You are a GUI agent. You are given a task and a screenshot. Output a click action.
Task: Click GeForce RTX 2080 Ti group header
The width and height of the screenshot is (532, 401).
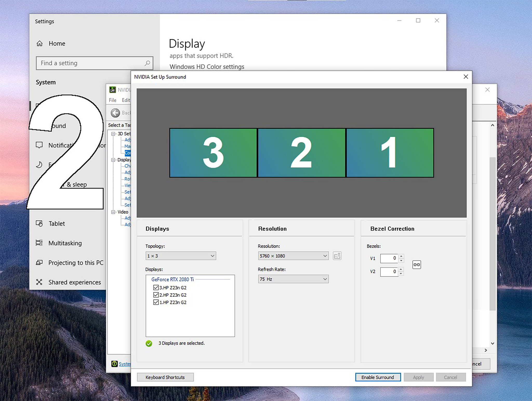(172, 279)
